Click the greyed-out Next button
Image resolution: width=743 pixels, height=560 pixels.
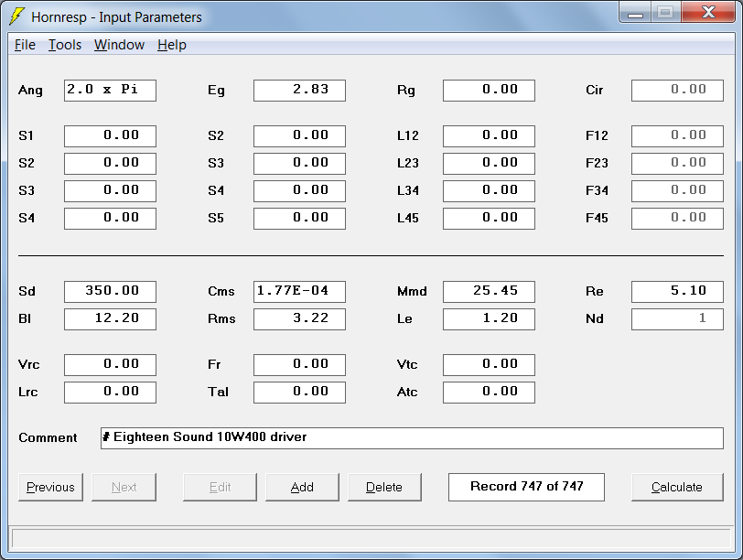pyautogui.click(x=124, y=487)
